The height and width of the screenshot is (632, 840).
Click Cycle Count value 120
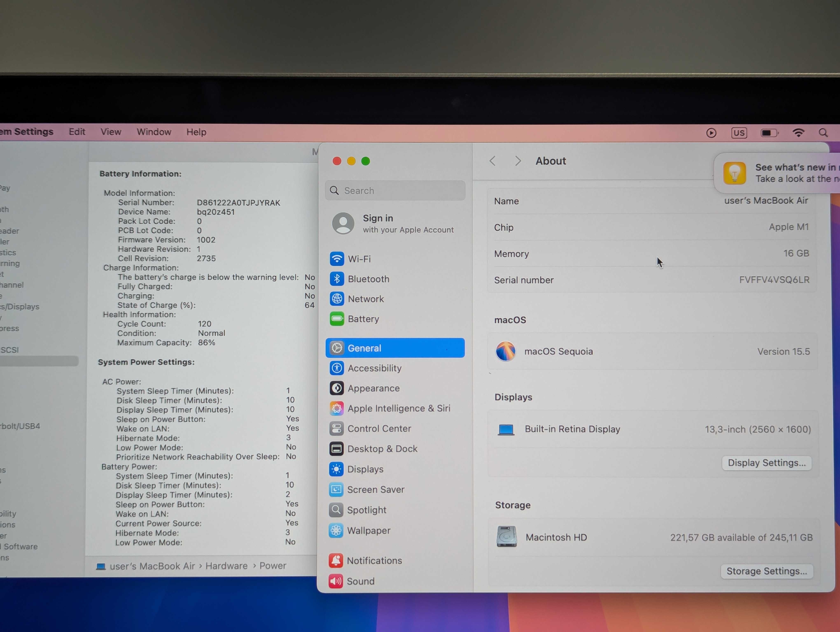coord(204,324)
